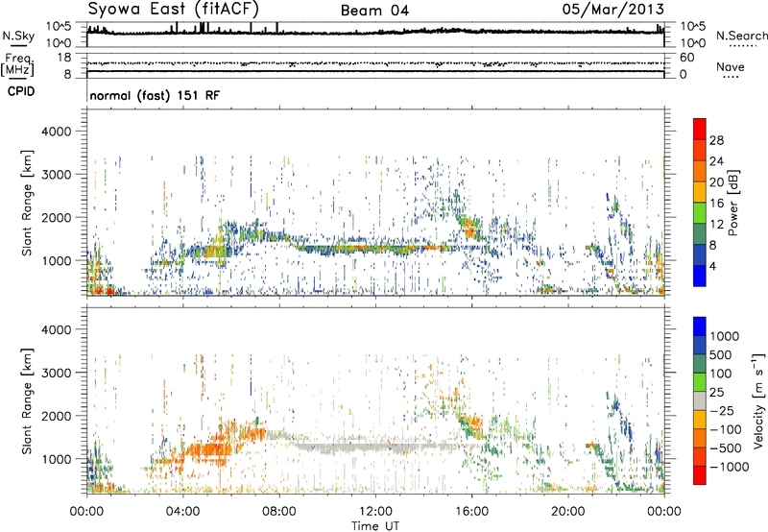Click the 'Velocity [m s-1]' color bar title
768x532 pixels.
(x=758, y=400)
